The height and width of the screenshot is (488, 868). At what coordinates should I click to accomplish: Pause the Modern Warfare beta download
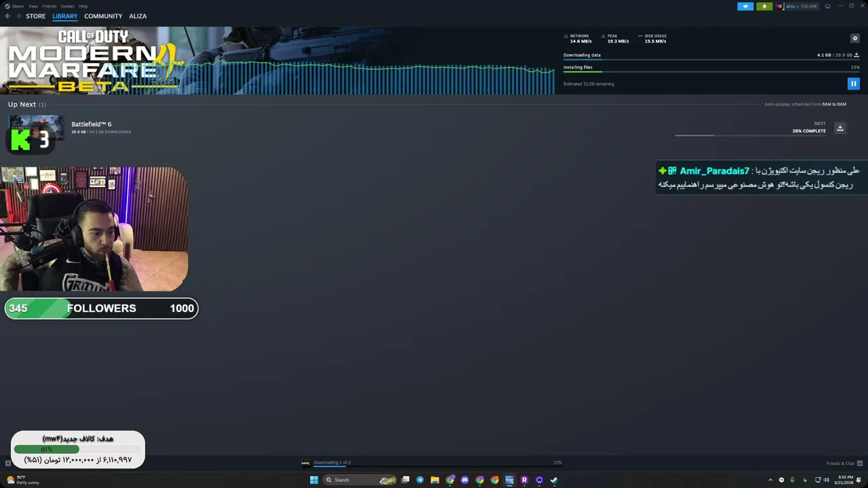pyautogui.click(x=854, y=83)
